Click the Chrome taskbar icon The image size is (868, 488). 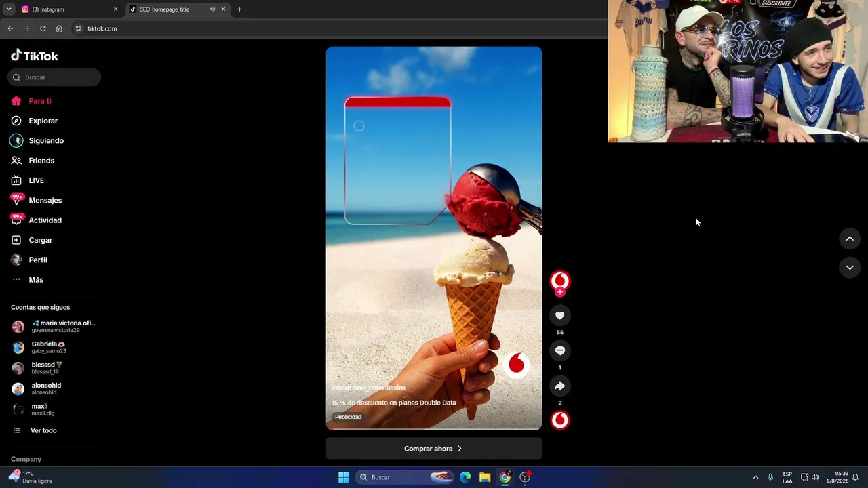[505, 477]
